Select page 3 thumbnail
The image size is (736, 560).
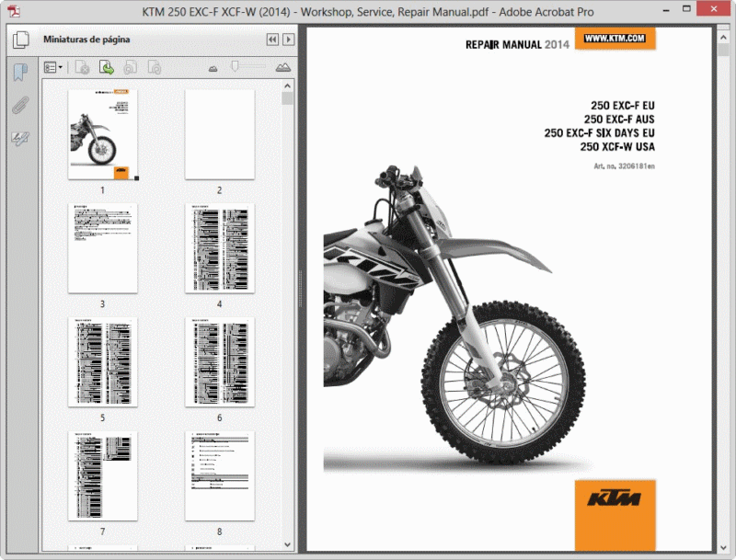coord(103,248)
